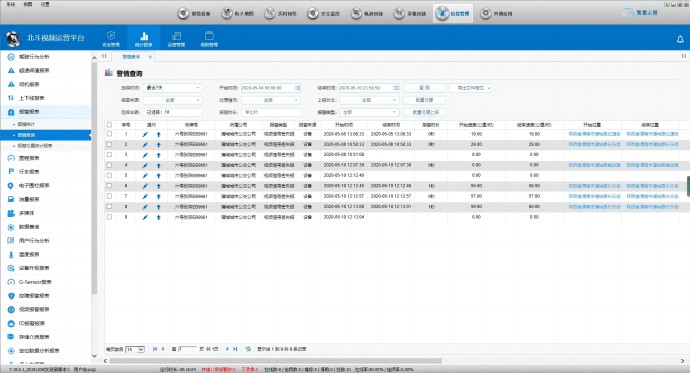The height and width of the screenshot is (373, 690).
Task: Click the notification bell icon
Action: pos(680,39)
